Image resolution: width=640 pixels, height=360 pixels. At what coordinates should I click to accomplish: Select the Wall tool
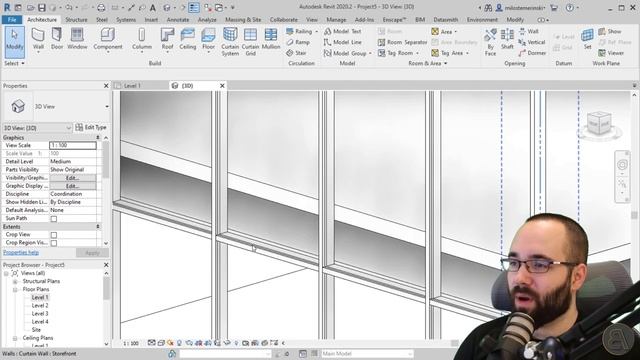click(38, 40)
